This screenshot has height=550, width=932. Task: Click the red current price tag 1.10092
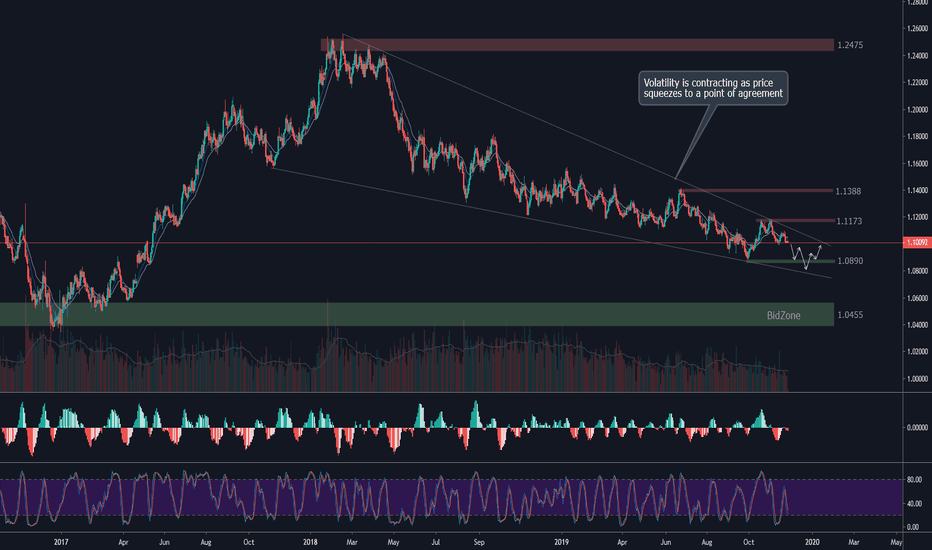coord(915,243)
